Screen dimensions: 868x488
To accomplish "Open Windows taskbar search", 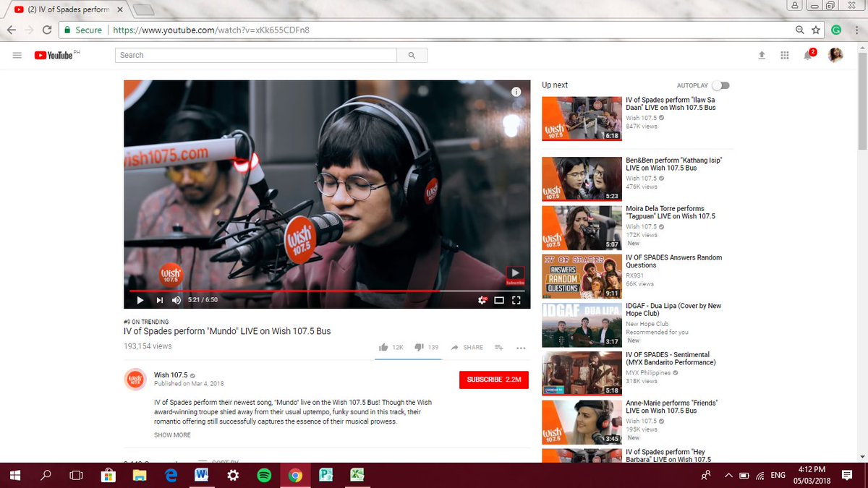I will 46,475.
